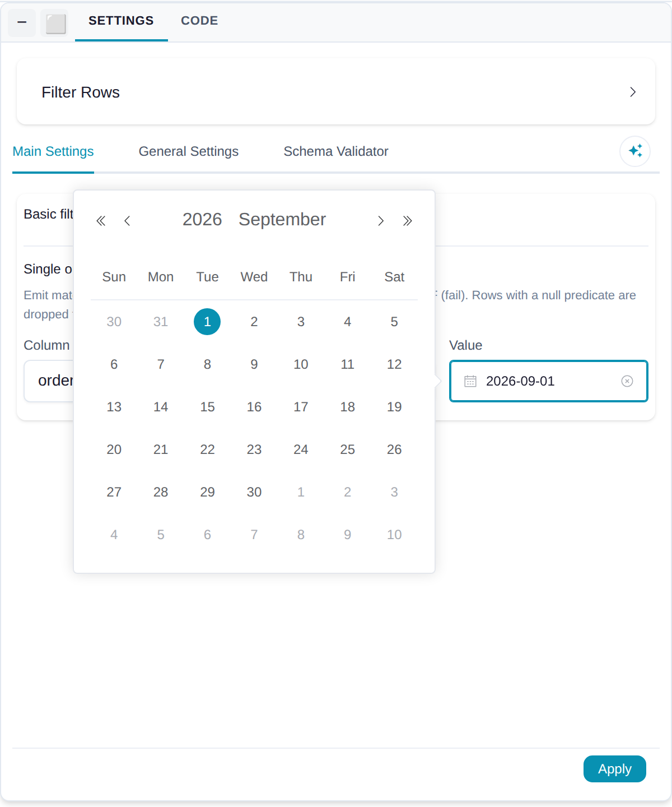Image resolution: width=672 pixels, height=807 pixels.
Task: Select September 13 in the calendar
Action: tap(114, 407)
